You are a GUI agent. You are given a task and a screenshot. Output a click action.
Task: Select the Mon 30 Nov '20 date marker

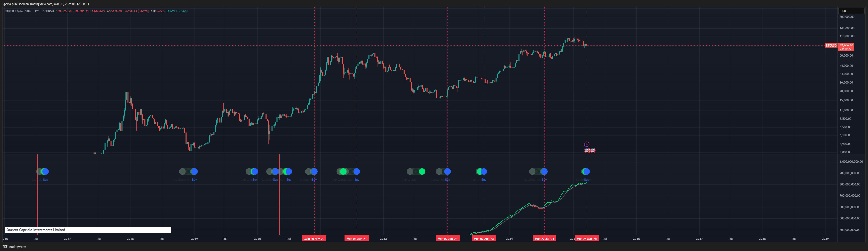click(314, 239)
